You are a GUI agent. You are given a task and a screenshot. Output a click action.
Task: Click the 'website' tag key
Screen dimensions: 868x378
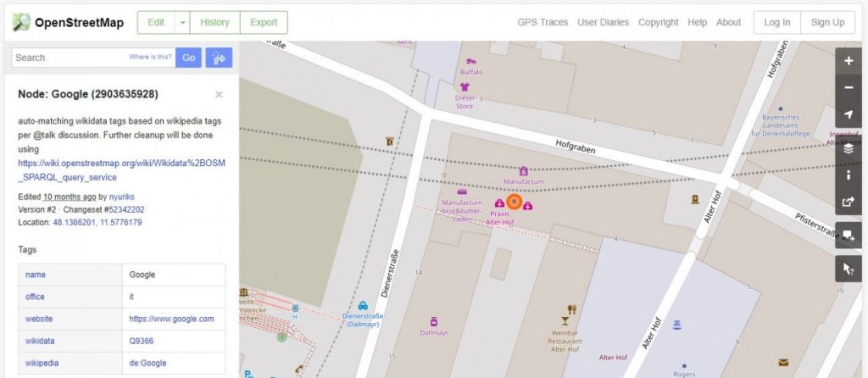coord(39,319)
